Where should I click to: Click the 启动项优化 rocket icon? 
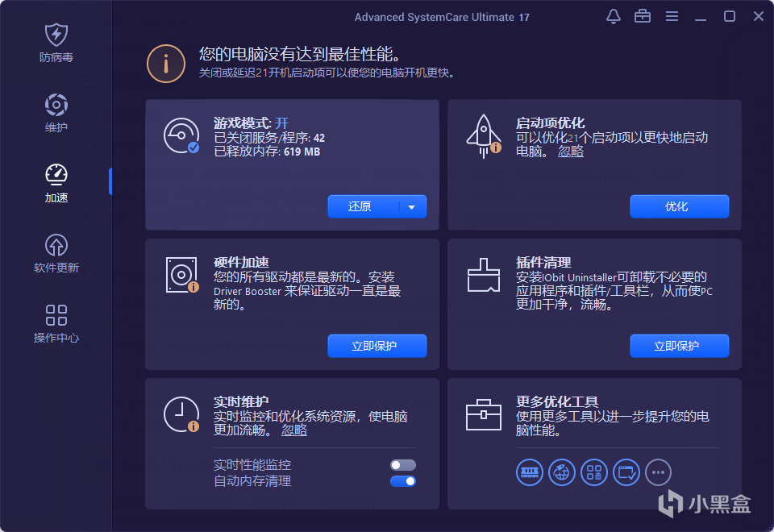tap(484, 136)
